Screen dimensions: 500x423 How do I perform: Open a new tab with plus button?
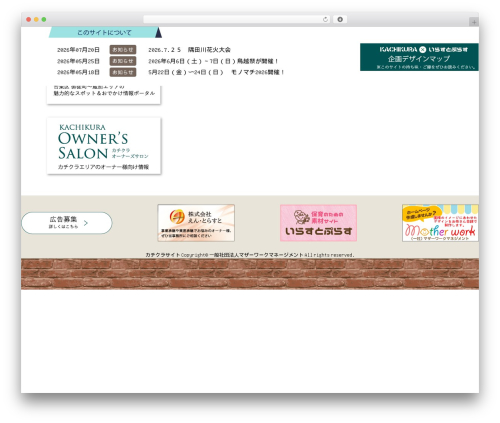click(474, 22)
